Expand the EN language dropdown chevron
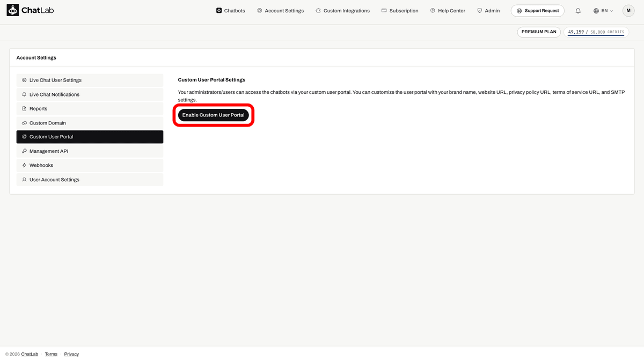 coord(612,11)
